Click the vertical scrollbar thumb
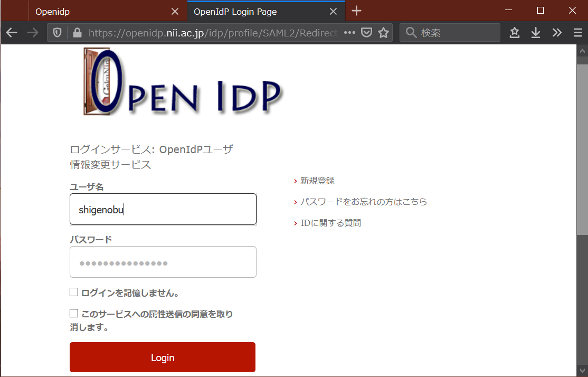 (582, 149)
